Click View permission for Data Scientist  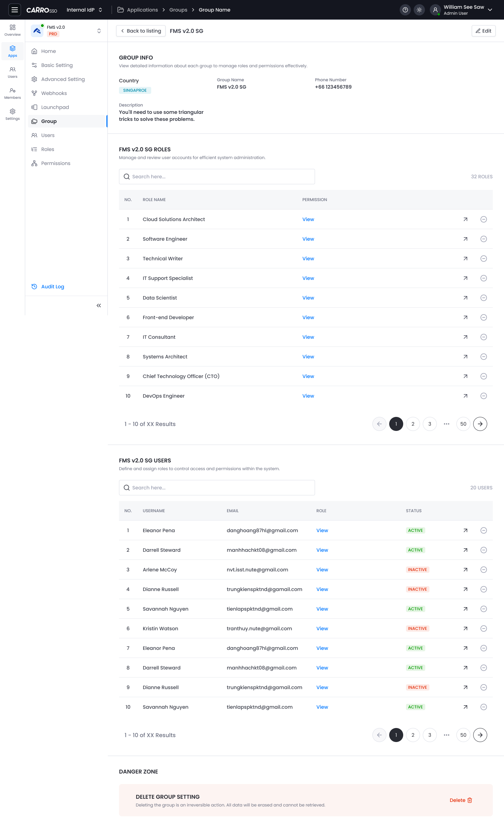[x=308, y=298]
